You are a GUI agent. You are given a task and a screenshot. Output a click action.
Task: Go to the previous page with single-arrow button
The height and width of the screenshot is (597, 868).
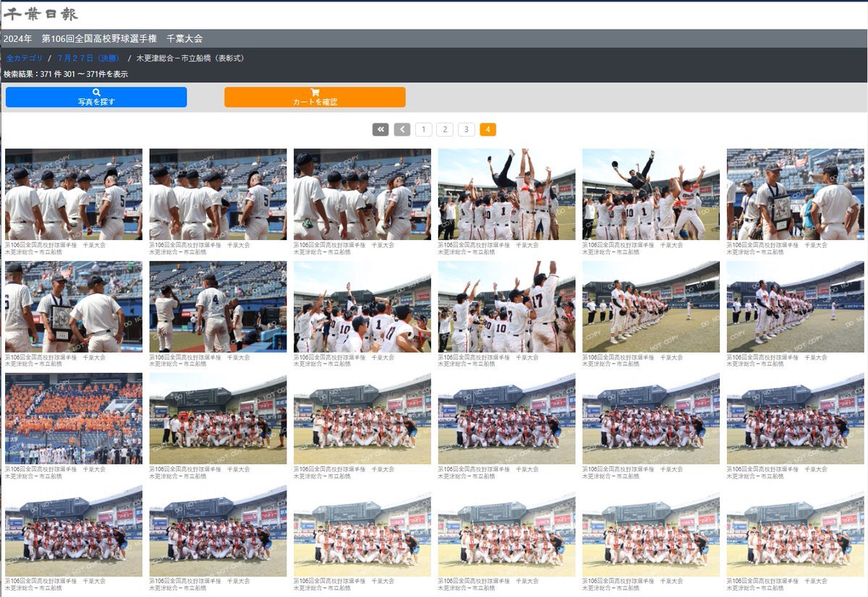402,129
